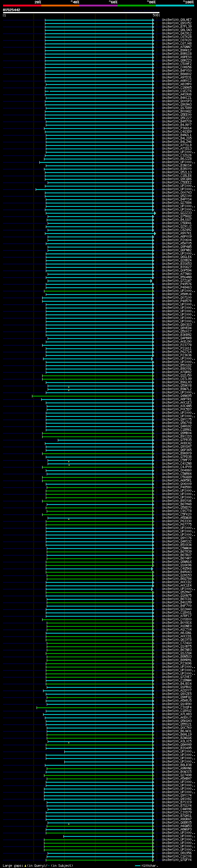Select the UniRef100_B6JZZ8 label
The image size is (197, 868).
(x=176, y=159)
